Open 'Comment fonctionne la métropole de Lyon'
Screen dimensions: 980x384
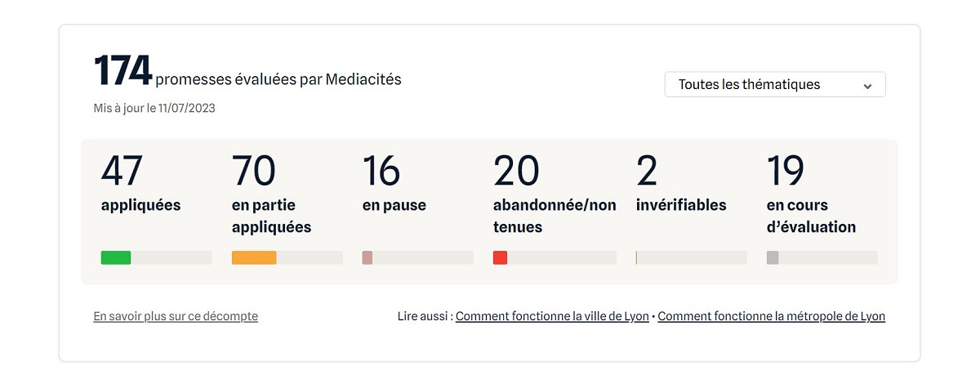click(x=771, y=316)
